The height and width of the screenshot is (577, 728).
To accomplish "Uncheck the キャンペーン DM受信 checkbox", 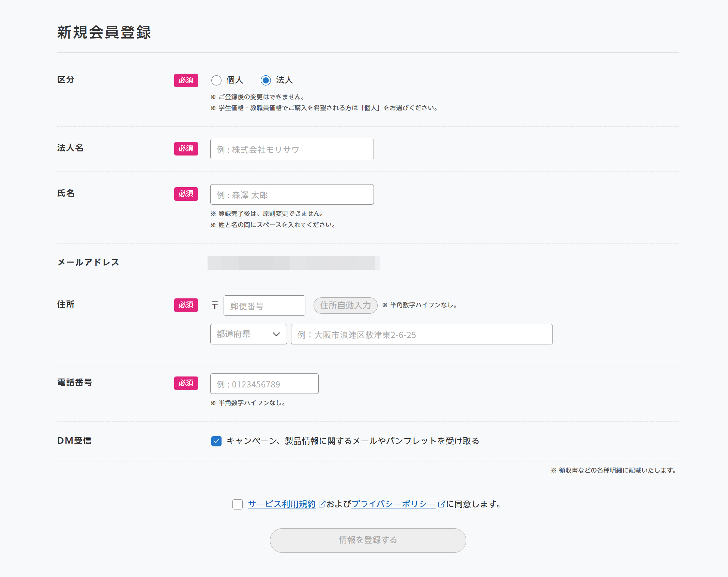I will click(216, 441).
